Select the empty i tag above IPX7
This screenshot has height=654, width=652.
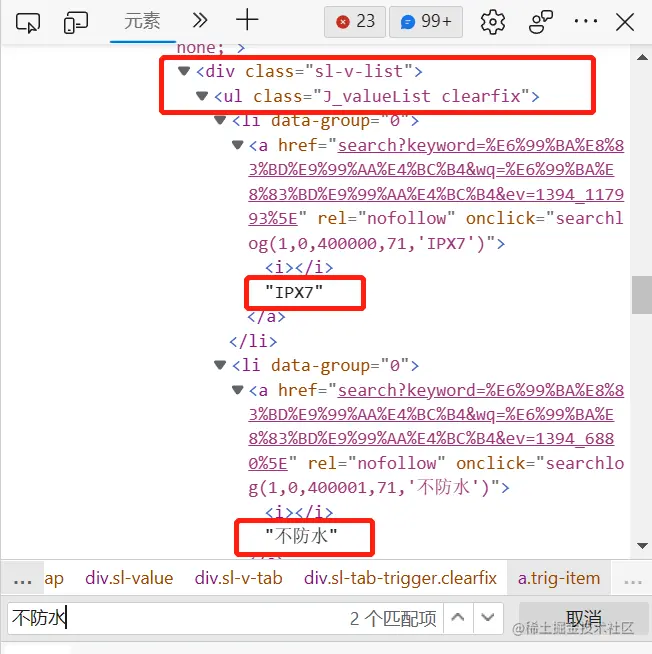299,267
